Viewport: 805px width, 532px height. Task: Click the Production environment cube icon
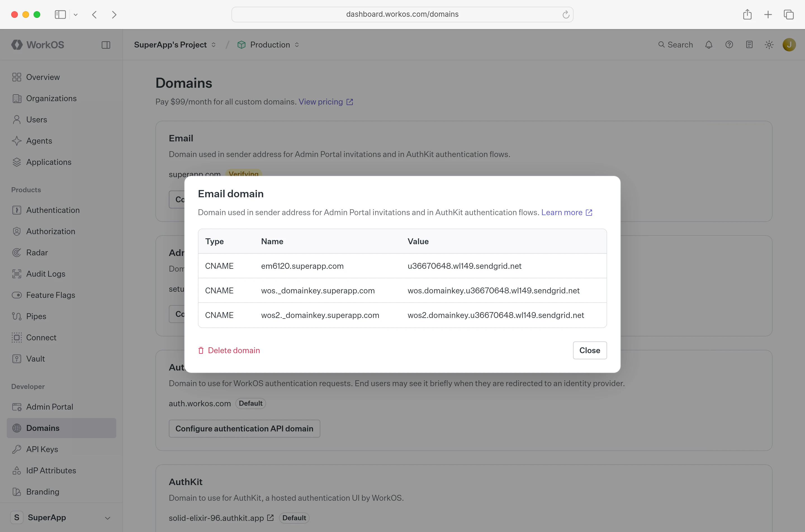pyautogui.click(x=241, y=45)
